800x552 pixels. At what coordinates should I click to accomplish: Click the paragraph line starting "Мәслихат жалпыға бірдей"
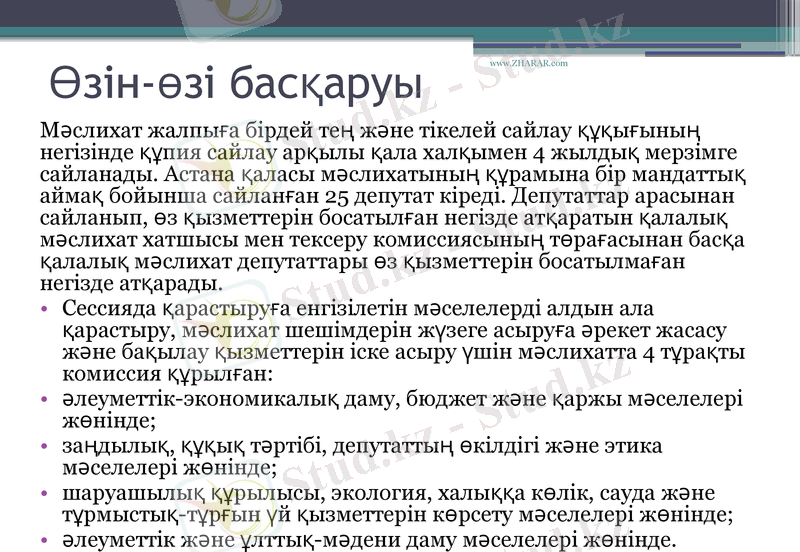[x=370, y=131]
